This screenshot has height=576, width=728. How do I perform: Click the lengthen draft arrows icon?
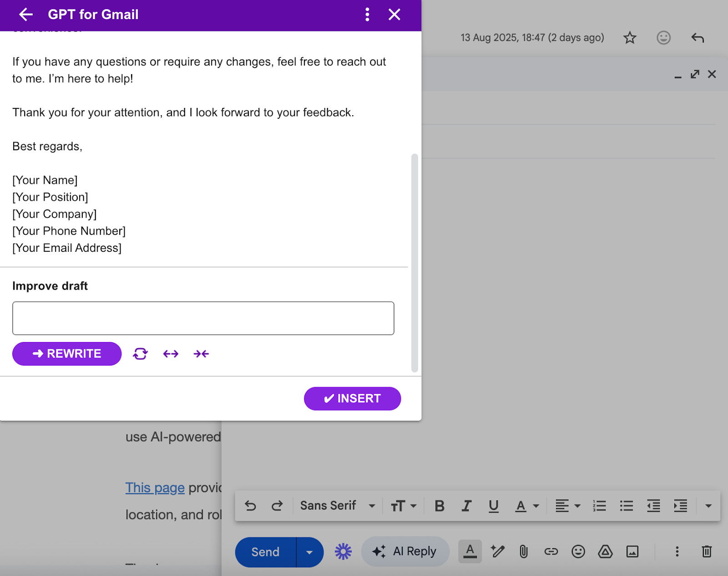point(171,354)
